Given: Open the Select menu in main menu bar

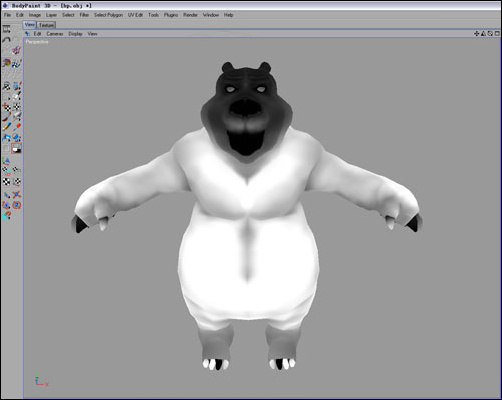Looking at the screenshot, I should tap(68, 15).
